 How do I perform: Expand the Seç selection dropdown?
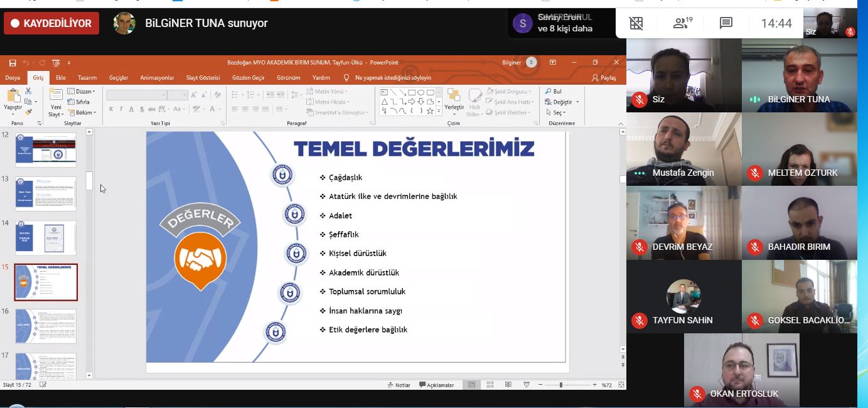[x=556, y=113]
